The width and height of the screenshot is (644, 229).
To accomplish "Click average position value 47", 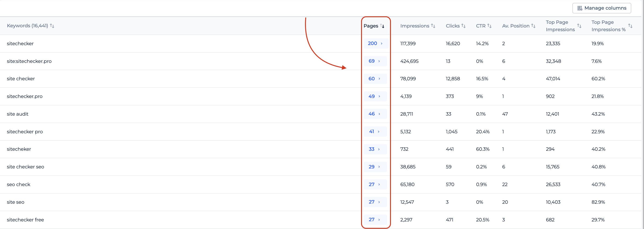I will [505, 114].
